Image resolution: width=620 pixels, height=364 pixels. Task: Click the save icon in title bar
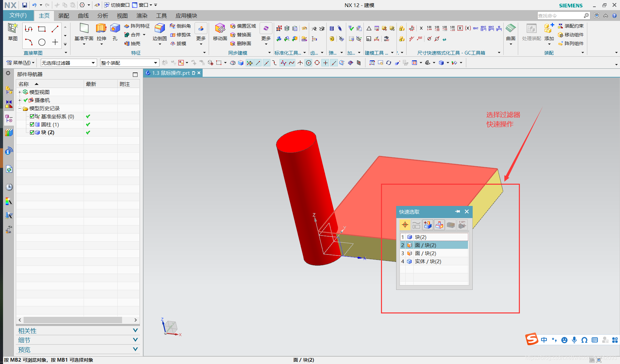(x=25, y=5)
